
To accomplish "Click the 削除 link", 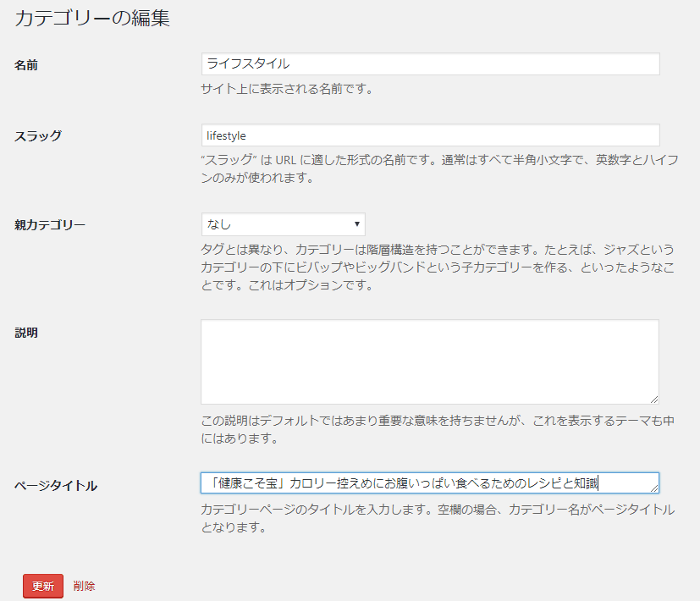I will coord(84,586).
